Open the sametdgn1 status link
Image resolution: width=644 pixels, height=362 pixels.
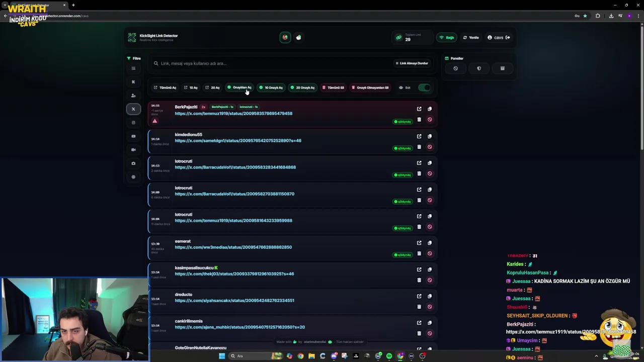pos(238,141)
